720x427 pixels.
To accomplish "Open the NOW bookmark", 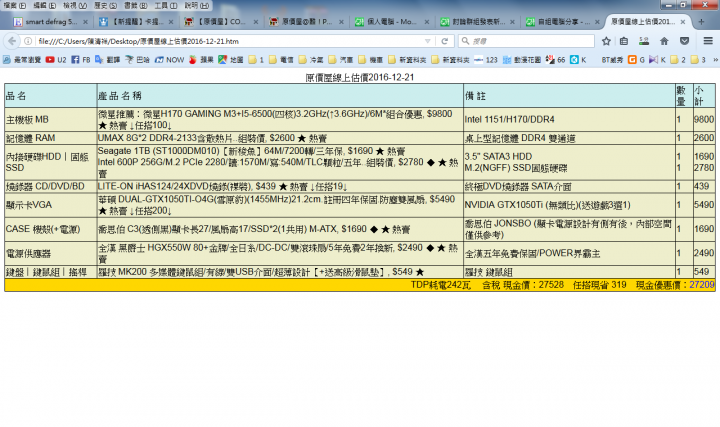I will coord(169,60).
